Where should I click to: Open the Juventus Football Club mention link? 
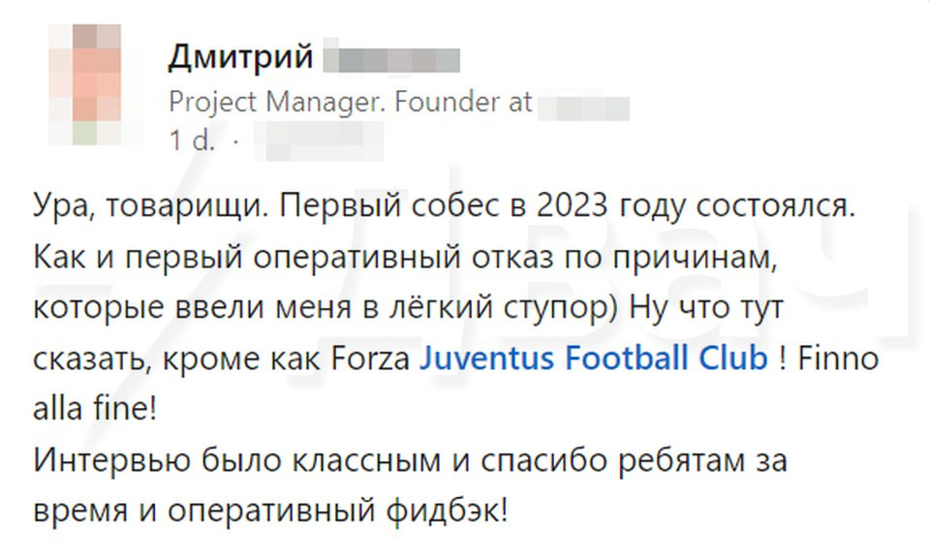pyautogui.click(x=594, y=358)
